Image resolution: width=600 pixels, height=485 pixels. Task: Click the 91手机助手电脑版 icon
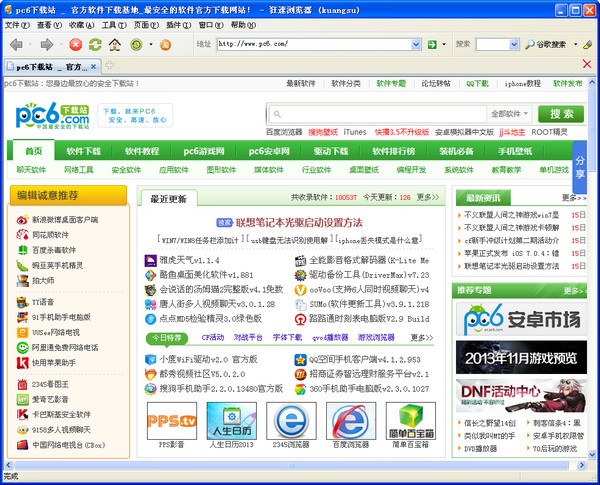tap(22, 317)
